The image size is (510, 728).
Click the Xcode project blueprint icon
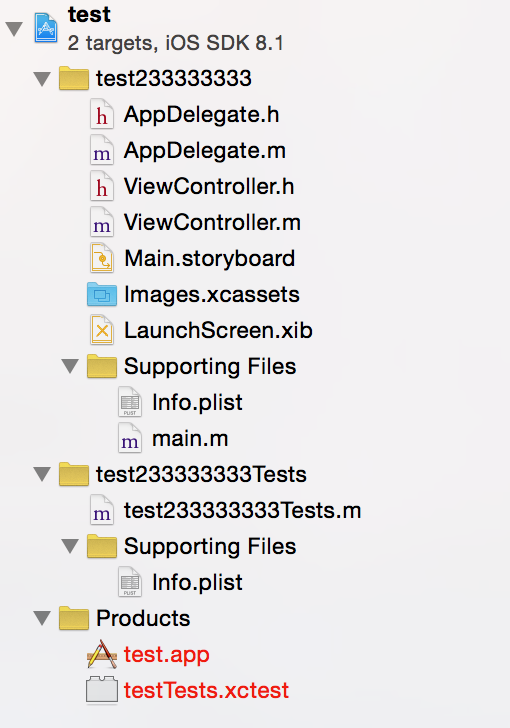point(46,28)
